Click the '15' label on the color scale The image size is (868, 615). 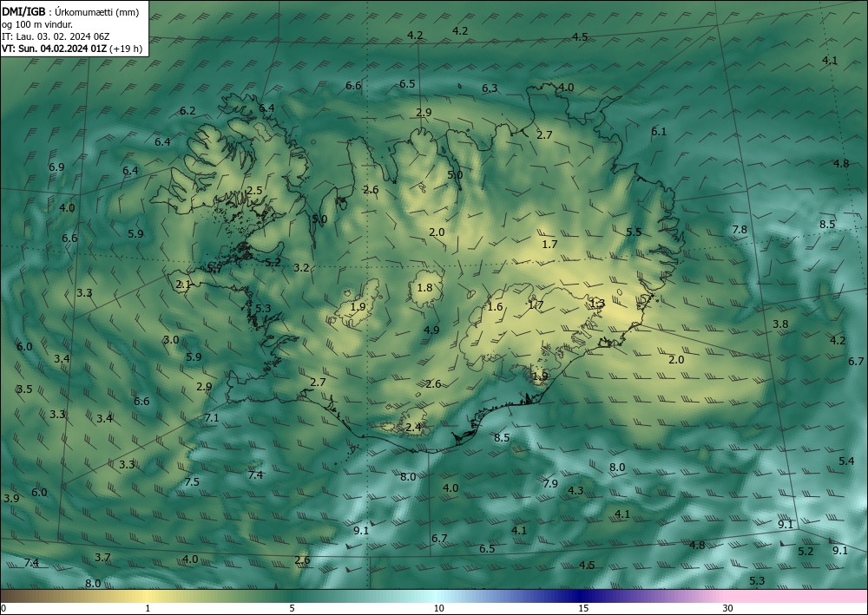[583, 608]
